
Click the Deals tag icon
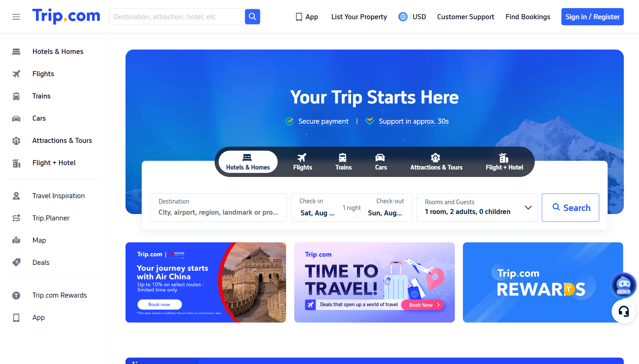(x=16, y=263)
